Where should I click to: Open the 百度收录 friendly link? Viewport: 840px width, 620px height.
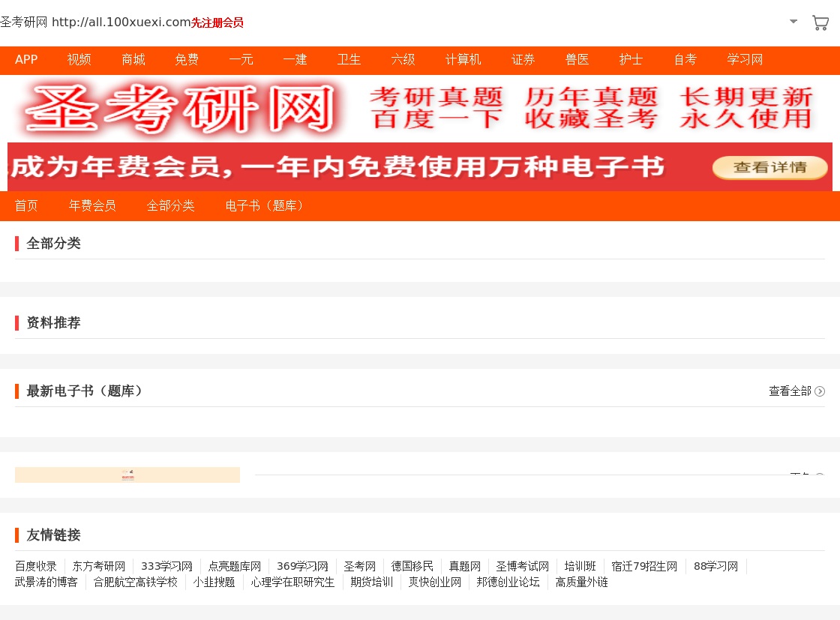[36, 566]
